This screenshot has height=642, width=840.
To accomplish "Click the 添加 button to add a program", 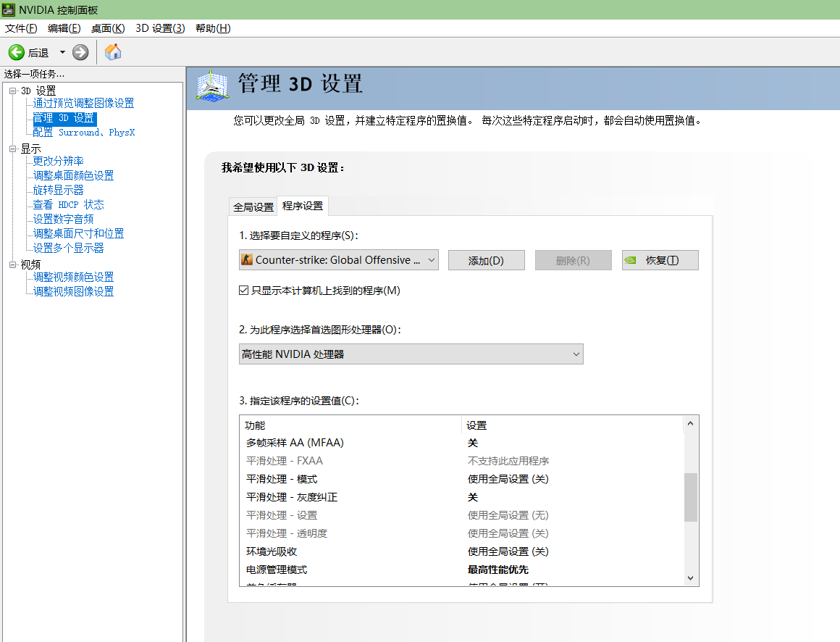I will [x=486, y=259].
